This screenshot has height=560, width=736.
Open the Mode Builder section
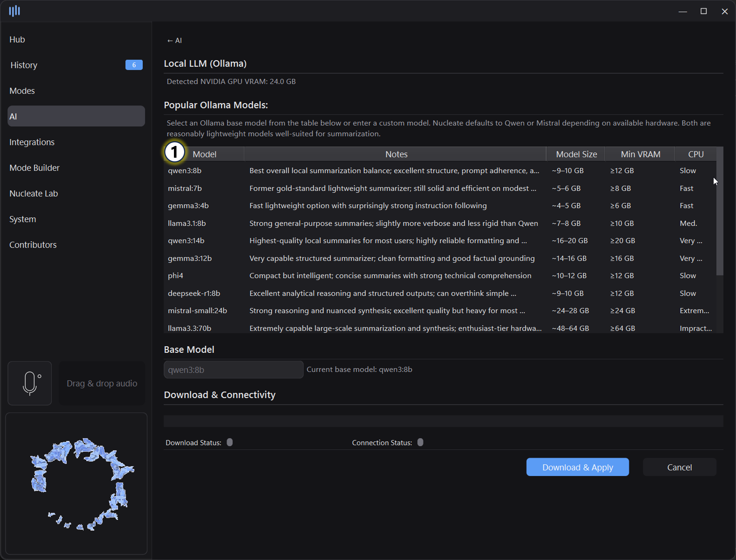tap(76, 168)
